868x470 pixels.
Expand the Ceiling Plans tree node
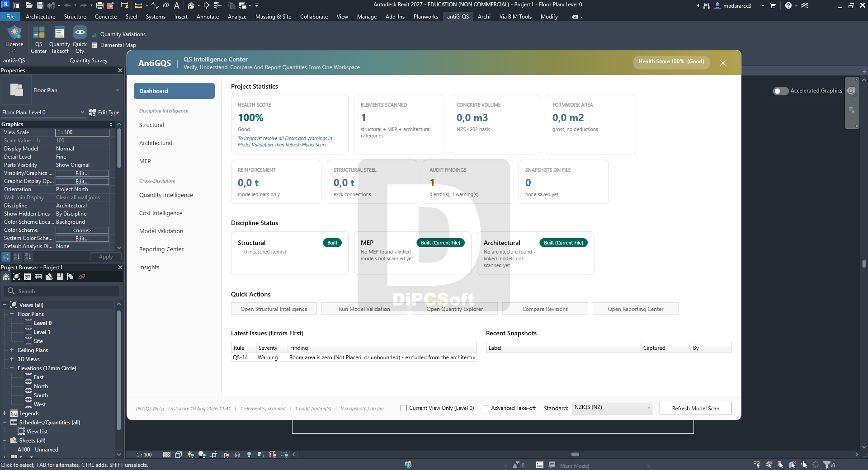tap(12, 350)
